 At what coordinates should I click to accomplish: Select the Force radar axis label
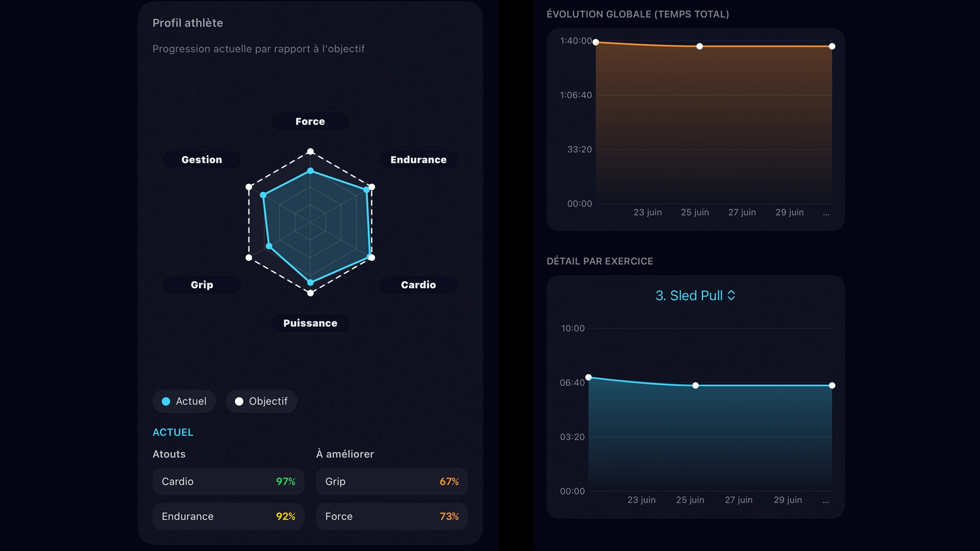tap(310, 121)
